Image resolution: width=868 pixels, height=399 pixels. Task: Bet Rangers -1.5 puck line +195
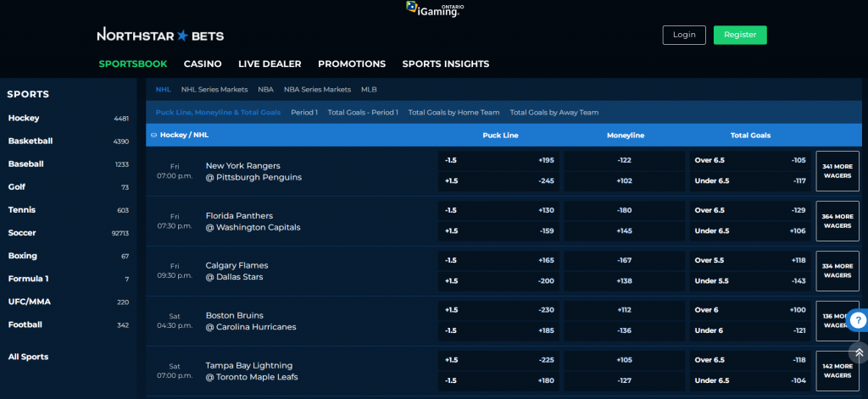tap(498, 160)
